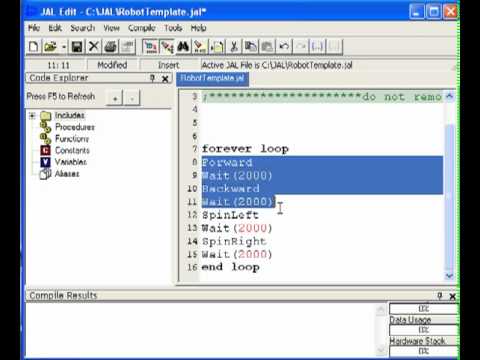Create a new file with the toolbar icon
Image resolution: width=480 pixels, height=360 pixels.
33,46
